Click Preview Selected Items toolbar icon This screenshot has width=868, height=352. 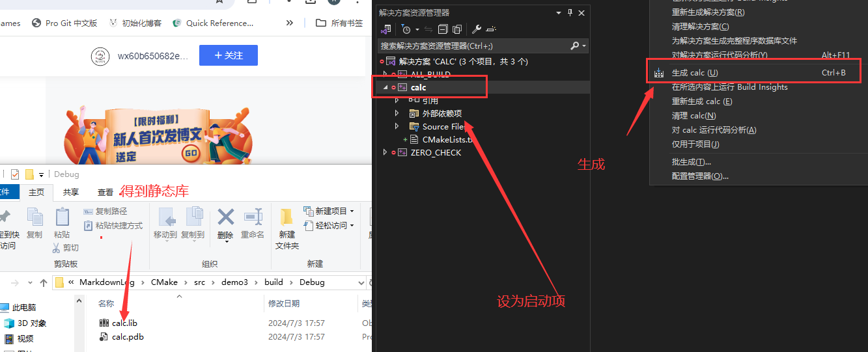(x=491, y=29)
